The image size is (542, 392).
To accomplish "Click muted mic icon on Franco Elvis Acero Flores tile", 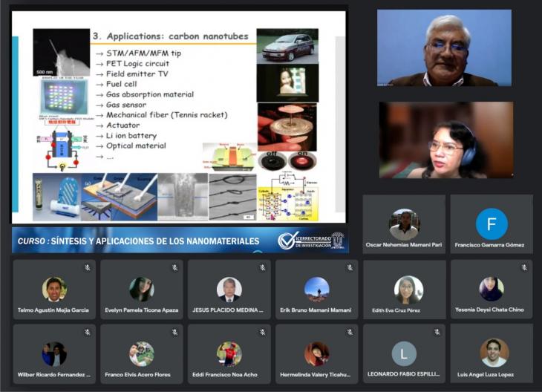I will pos(175,332).
